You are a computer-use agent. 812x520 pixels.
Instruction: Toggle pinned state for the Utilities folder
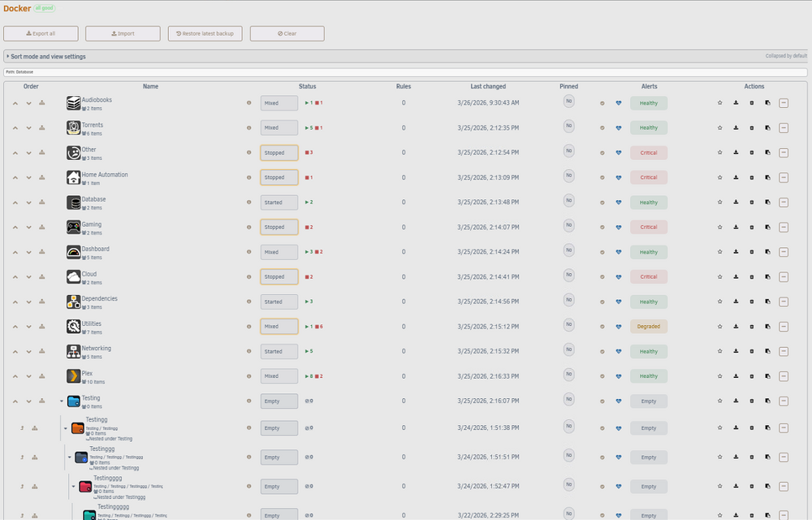point(568,325)
